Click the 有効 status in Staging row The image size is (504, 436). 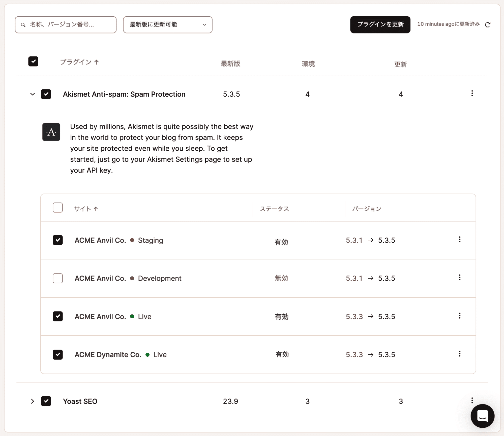[281, 242]
